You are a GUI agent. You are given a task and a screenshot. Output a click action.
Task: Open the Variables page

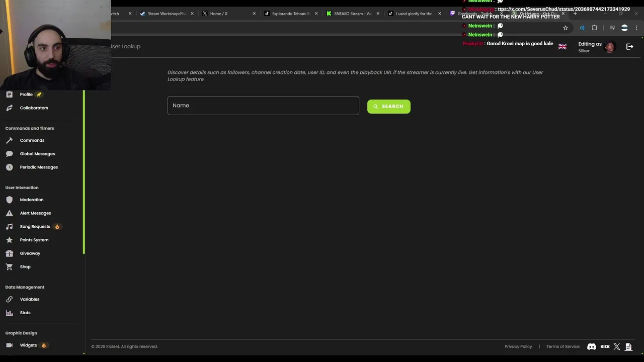[30, 299]
